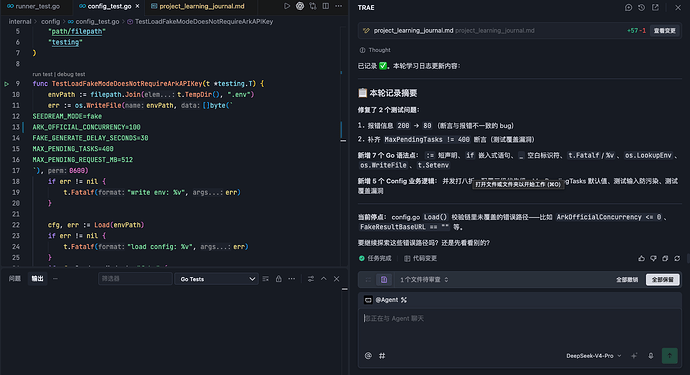Toggle output scroll lock
The width and height of the screenshot is (690, 375).
pyautogui.click(x=279, y=279)
